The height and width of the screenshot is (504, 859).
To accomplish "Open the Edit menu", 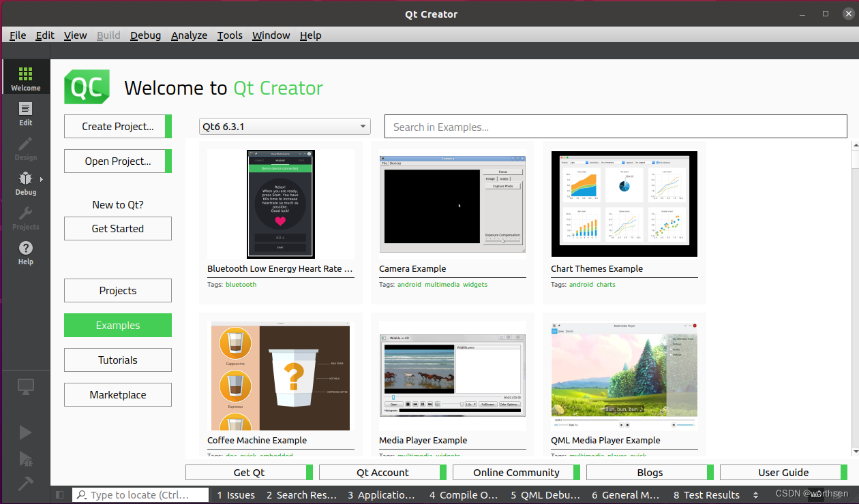I will tap(45, 35).
